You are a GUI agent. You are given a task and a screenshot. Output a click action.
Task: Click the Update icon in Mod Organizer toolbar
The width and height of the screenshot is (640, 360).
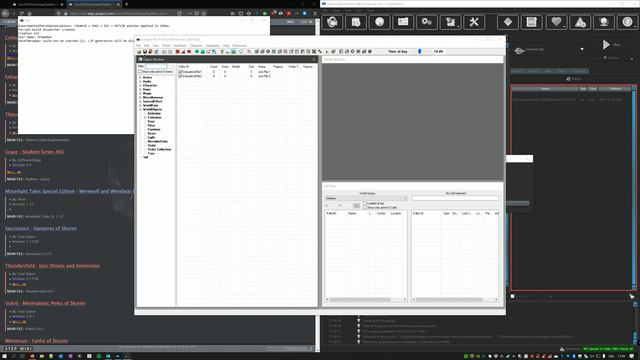tap(604, 22)
